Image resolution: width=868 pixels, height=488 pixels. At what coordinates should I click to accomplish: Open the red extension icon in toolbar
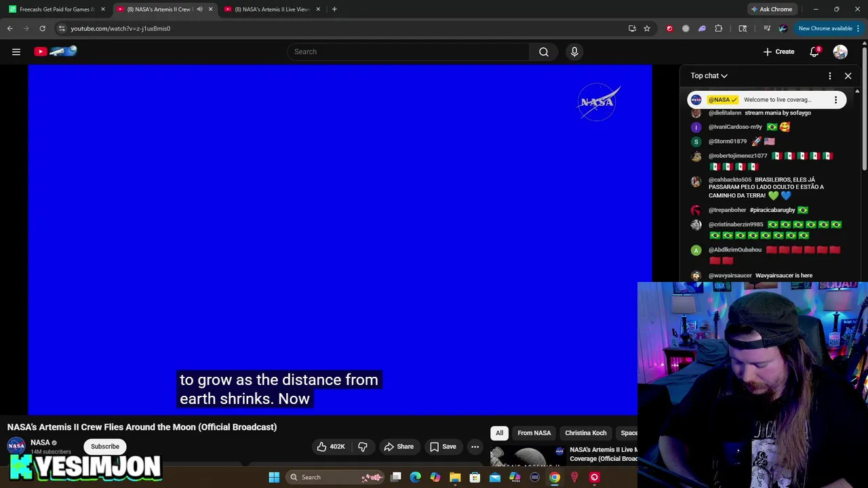tap(669, 28)
